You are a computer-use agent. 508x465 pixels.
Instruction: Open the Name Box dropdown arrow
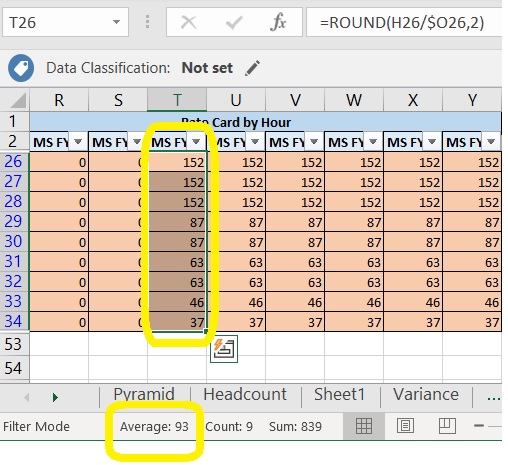(116, 22)
